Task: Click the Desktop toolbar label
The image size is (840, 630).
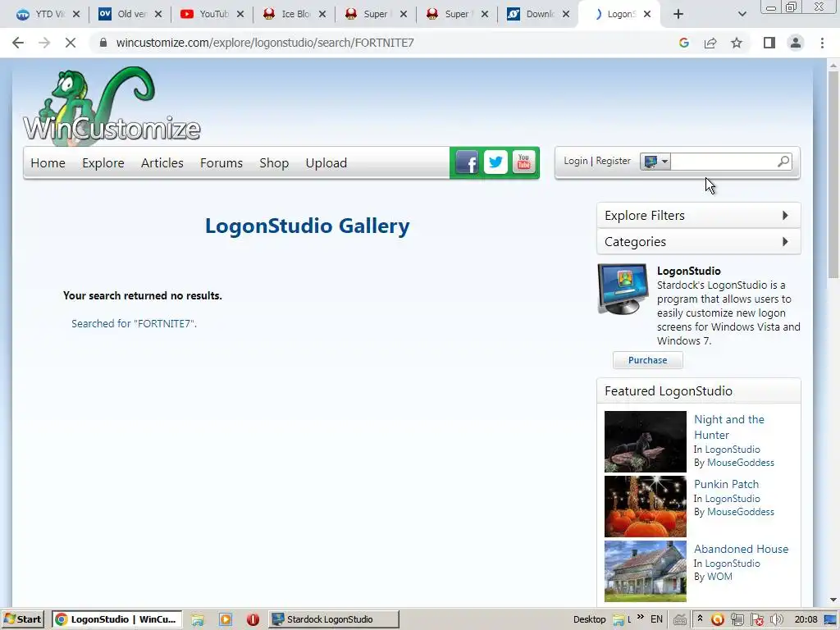Action: (x=589, y=619)
